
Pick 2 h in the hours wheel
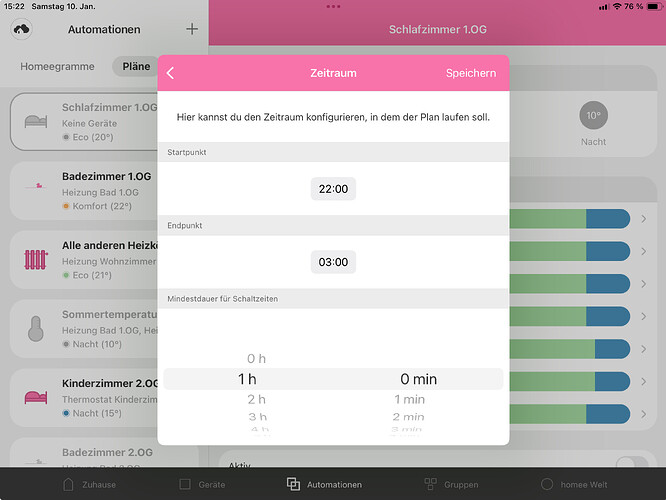point(257,400)
